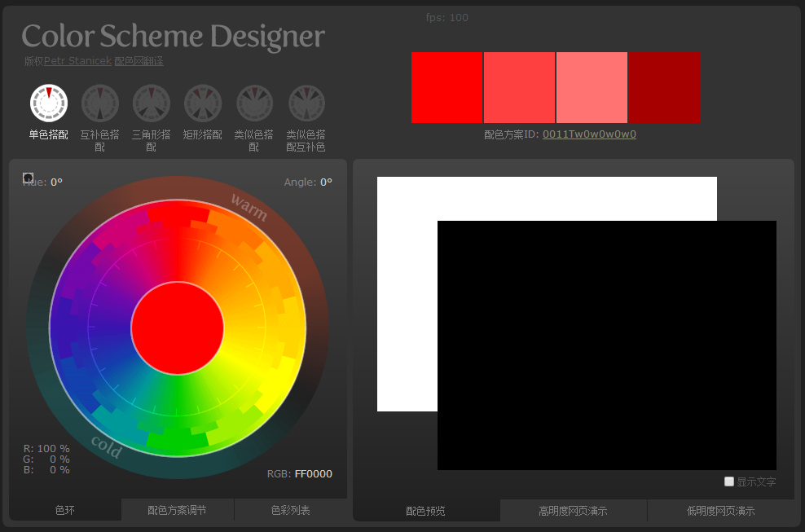The width and height of the screenshot is (805, 532).
Task: Open the 低明度网页演示 tab
Action: click(x=721, y=511)
